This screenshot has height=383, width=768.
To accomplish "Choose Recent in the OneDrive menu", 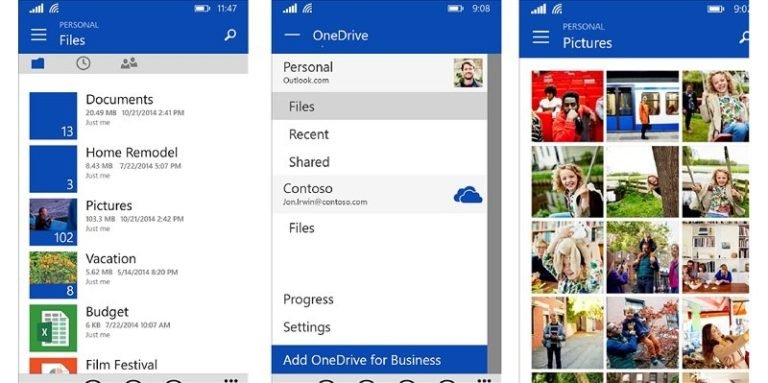I will [380, 134].
